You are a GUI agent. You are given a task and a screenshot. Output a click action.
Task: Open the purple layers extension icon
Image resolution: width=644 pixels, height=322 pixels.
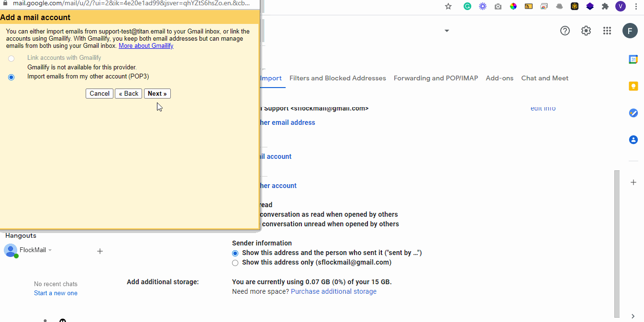(590, 6)
